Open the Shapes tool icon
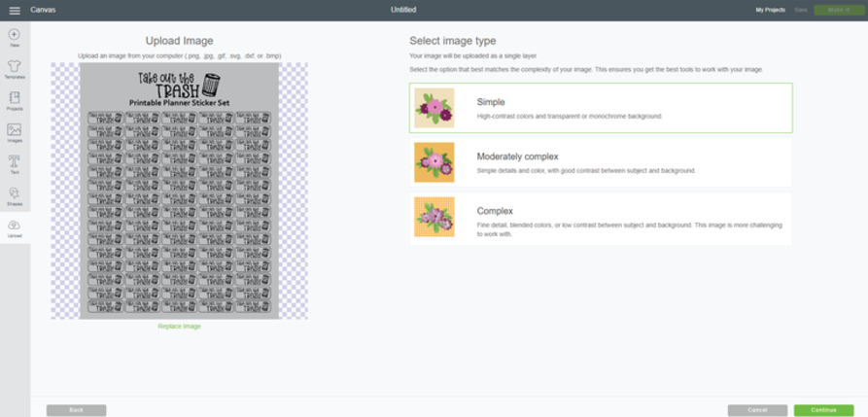The height and width of the screenshot is (417, 868). pos(15,193)
